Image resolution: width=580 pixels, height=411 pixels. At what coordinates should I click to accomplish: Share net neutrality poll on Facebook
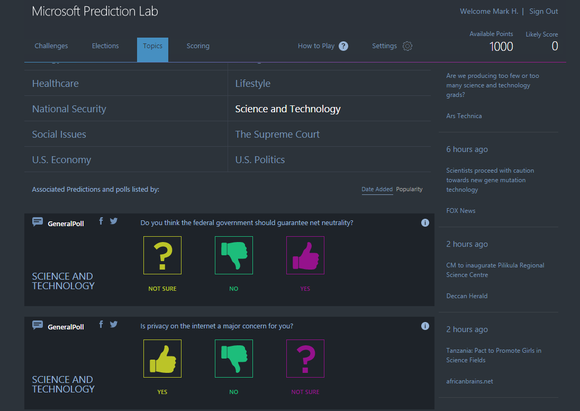point(101,221)
